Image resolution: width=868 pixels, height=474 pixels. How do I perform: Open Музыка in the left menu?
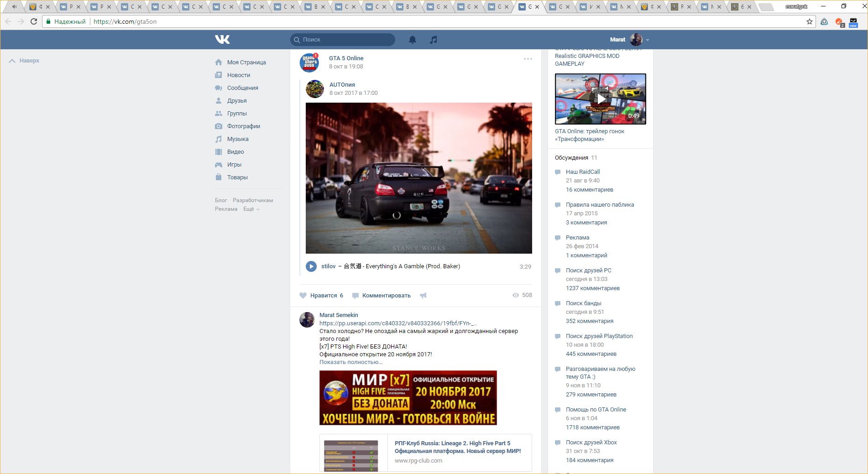coord(237,139)
